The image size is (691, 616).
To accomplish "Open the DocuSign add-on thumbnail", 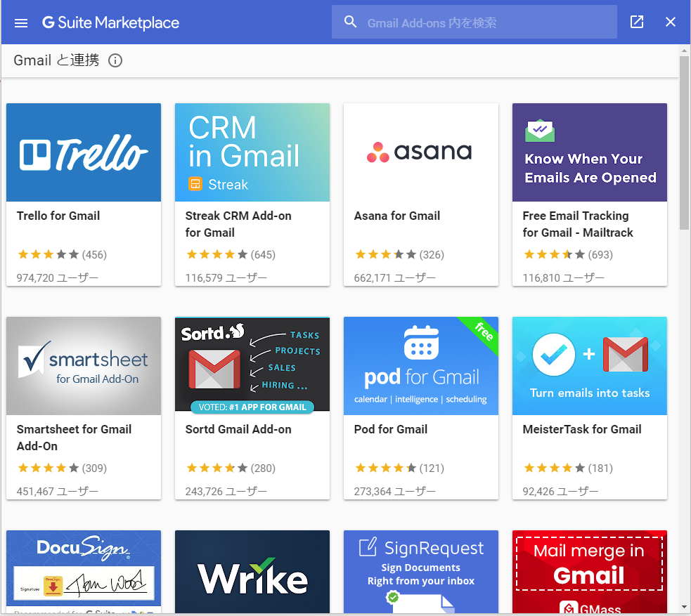I will [x=84, y=572].
